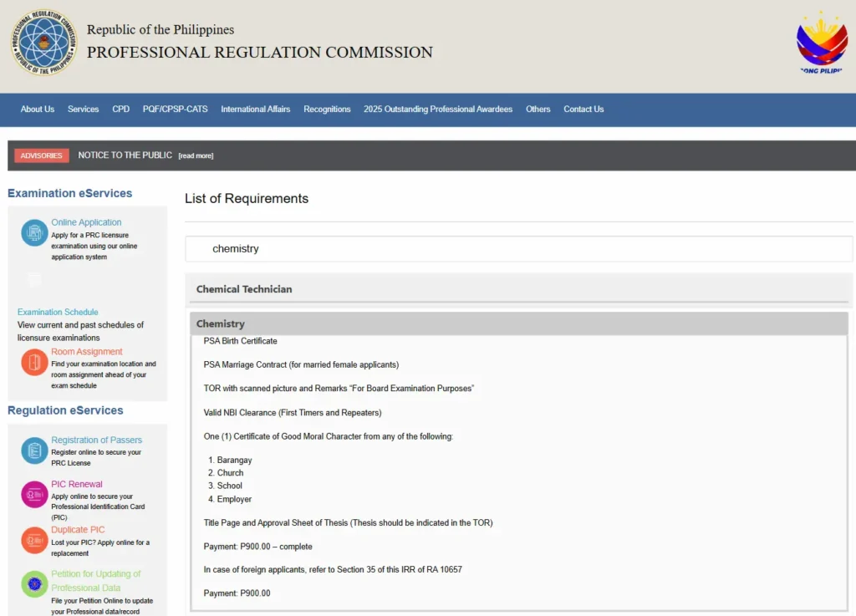Open the Examination Schedule link
Viewport: 856px width, 616px height.
tap(58, 312)
